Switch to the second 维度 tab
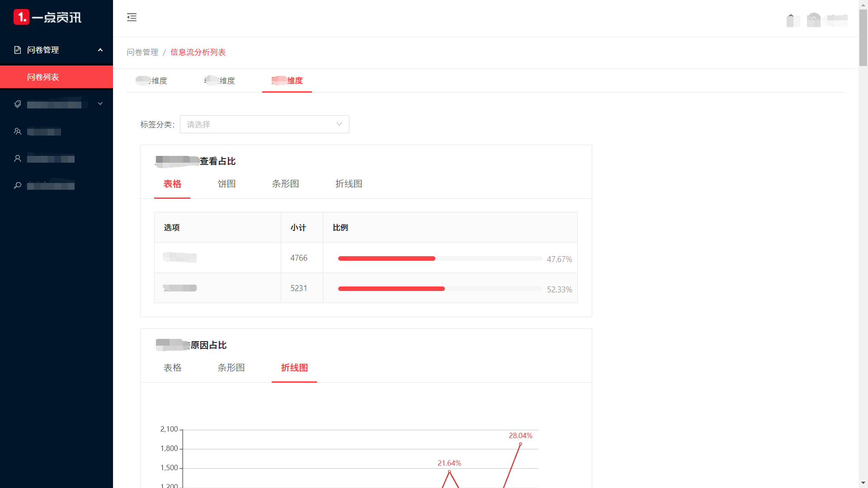 [x=219, y=80]
